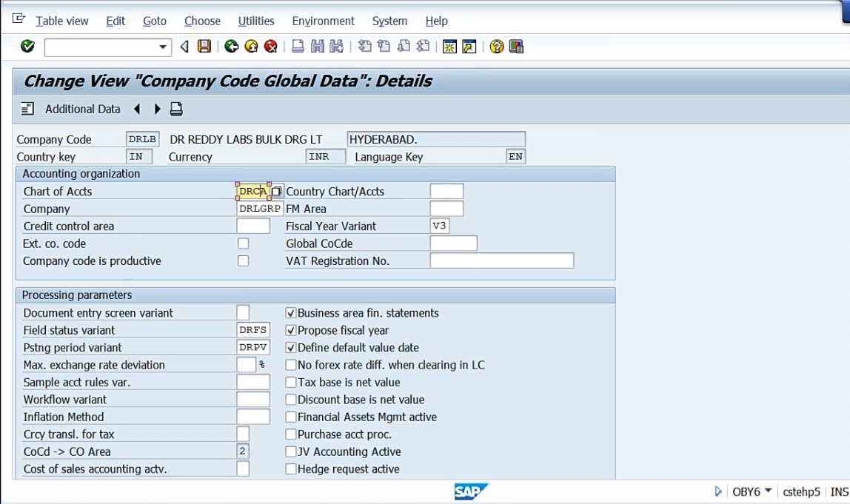Click the Workflow variant input field
This screenshot has width=850, height=504.
(253, 400)
